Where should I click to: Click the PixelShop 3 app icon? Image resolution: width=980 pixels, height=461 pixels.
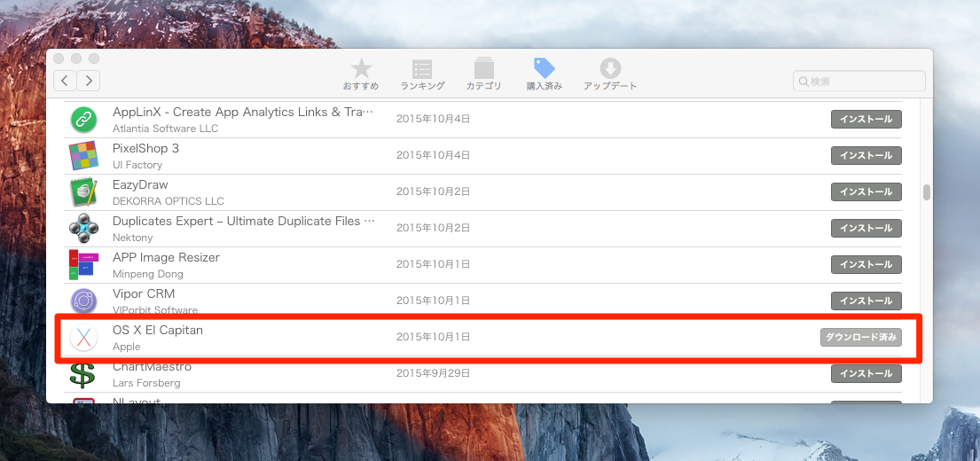point(82,156)
